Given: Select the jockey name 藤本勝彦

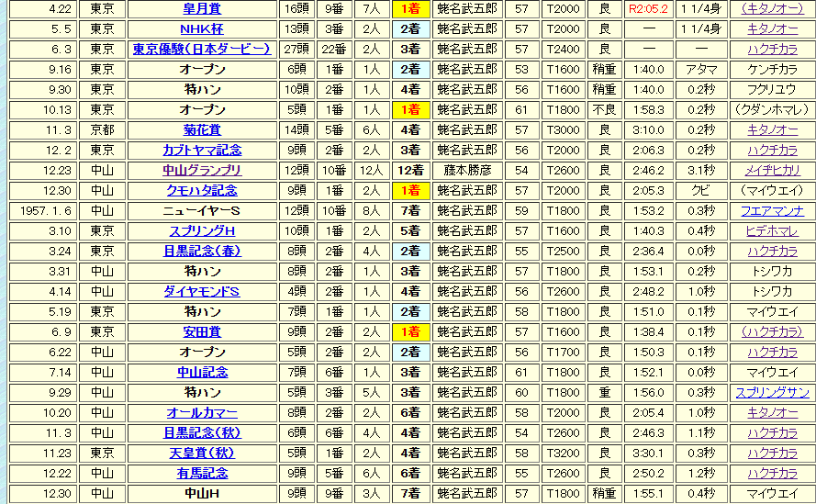Looking at the screenshot, I should click(467, 171).
